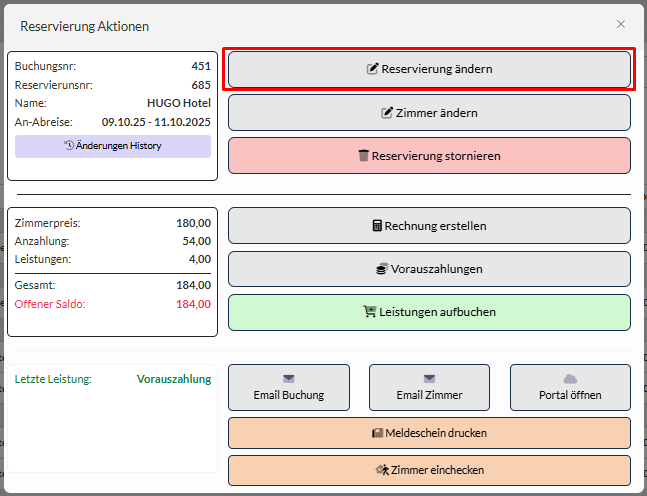Close the Reservierung Aktionen dialog
This screenshot has width=647, height=496.
click(x=621, y=24)
